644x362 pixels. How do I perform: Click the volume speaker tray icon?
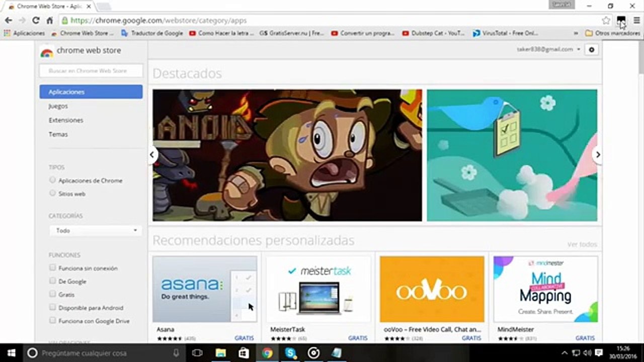[x=587, y=353]
